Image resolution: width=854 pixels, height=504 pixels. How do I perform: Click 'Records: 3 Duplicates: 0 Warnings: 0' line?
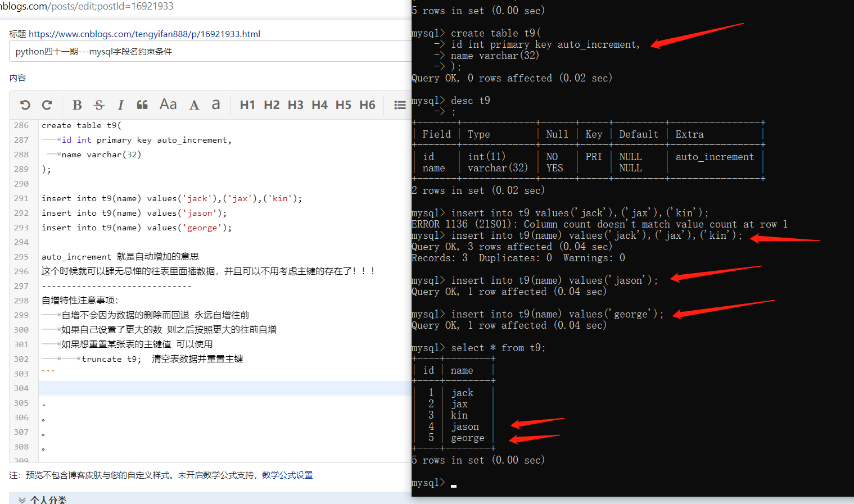518,258
